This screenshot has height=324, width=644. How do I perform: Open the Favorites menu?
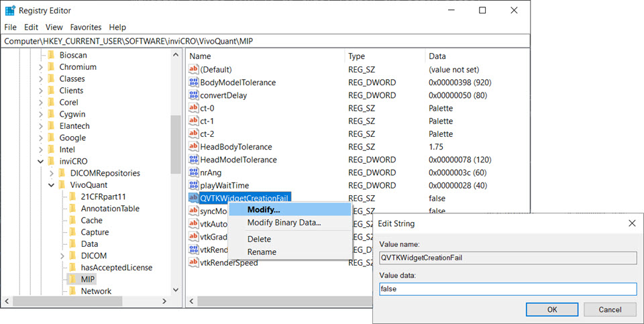click(86, 28)
